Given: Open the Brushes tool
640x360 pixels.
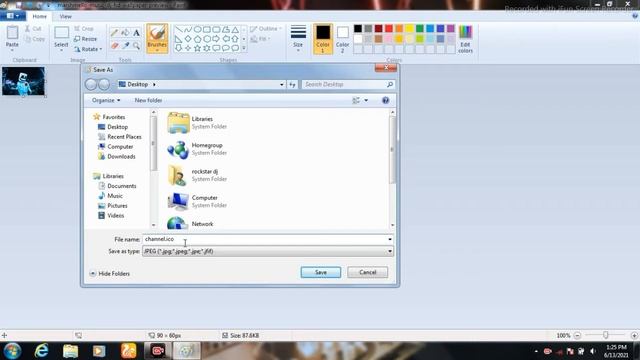Looking at the screenshot, I should [x=157, y=38].
